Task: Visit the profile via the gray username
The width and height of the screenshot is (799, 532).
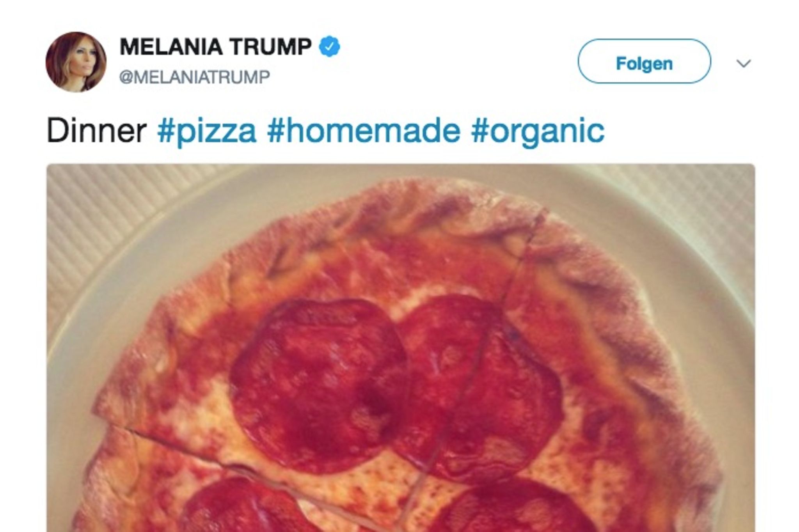Action: 194,77
